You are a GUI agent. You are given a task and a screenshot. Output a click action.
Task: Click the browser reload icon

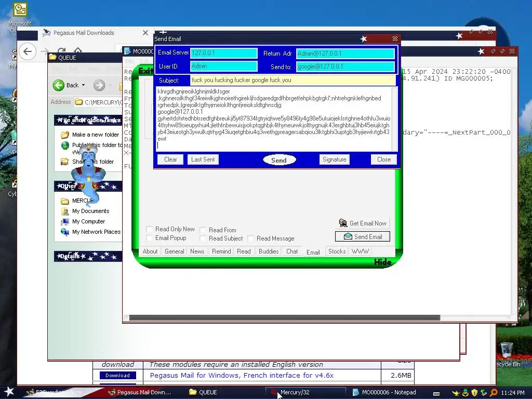pos(61,51)
